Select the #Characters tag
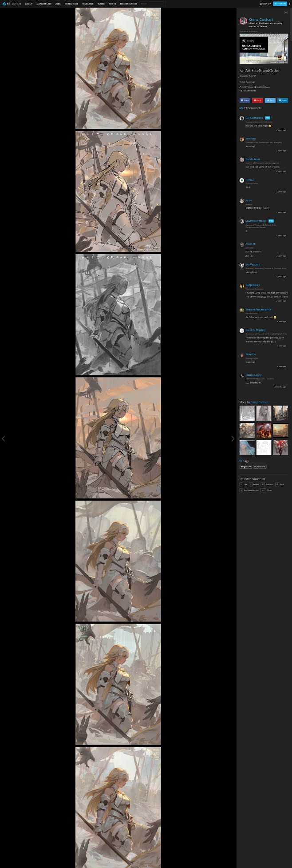This screenshot has height=868, width=292. coord(260,466)
